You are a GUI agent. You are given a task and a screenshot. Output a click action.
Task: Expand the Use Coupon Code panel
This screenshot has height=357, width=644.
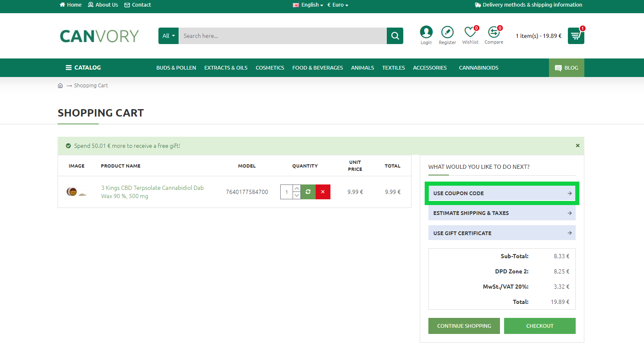[x=502, y=193]
